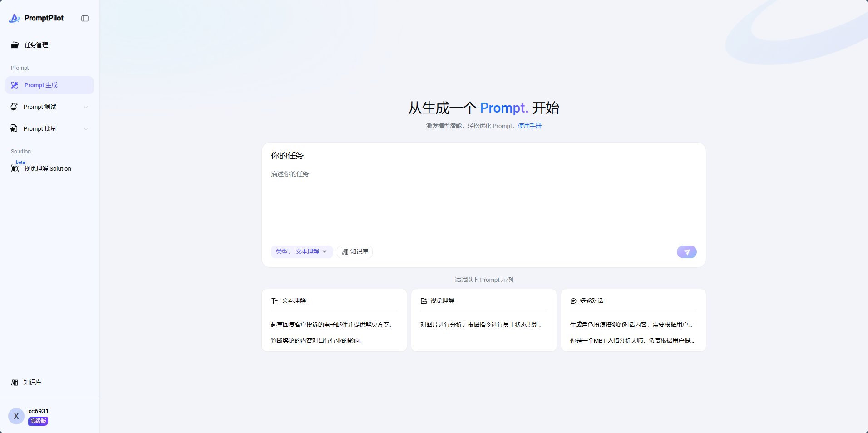Click the Prompt 调试 flask icon
Image resolution: width=868 pixels, height=433 pixels.
(14, 107)
